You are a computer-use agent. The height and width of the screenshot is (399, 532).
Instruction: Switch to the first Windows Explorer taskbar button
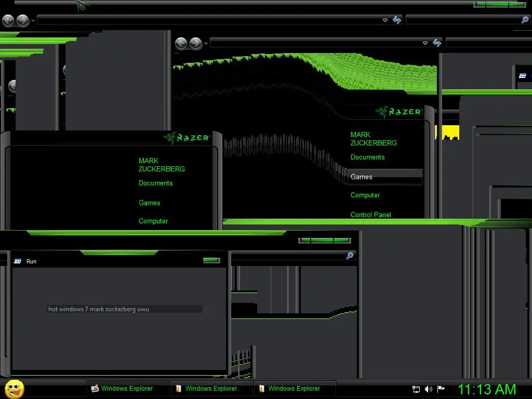click(x=128, y=389)
